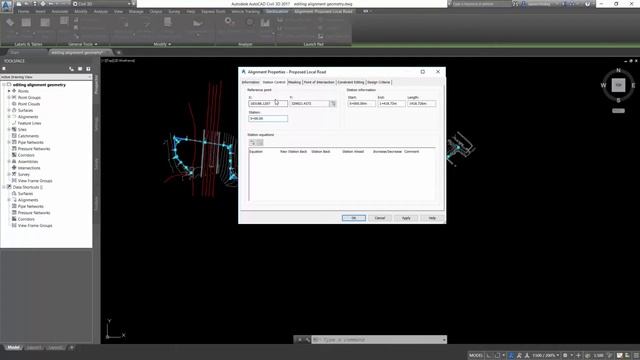Click the pick reference point icon
Screen dimensions: 640x360
point(333,104)
